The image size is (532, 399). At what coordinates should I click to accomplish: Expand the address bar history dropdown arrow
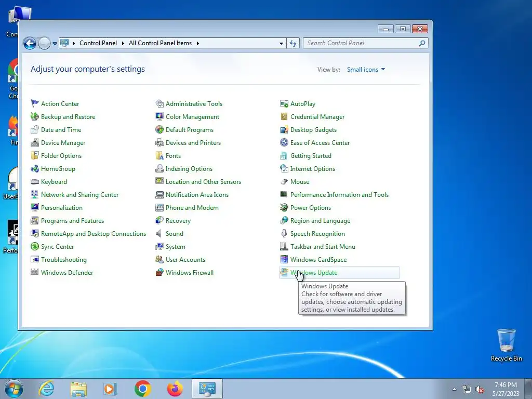point(281,44)
